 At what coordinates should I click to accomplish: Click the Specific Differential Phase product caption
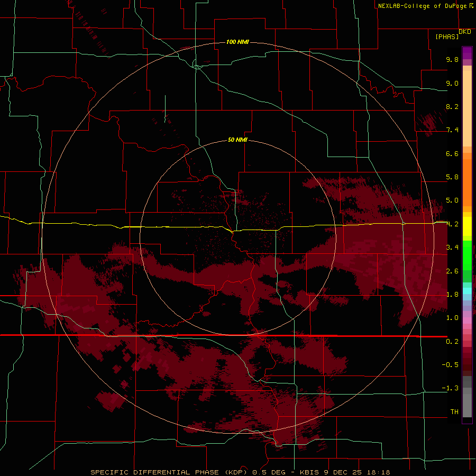(240, 472)
